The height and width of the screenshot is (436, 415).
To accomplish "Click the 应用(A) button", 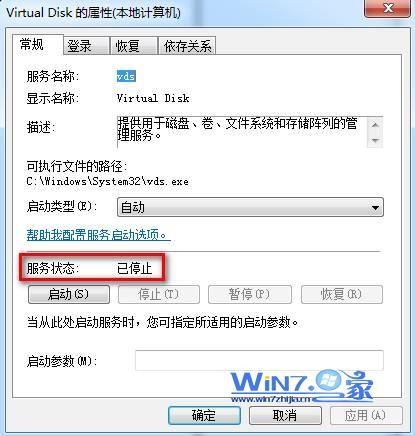I will tap(366, 415).
